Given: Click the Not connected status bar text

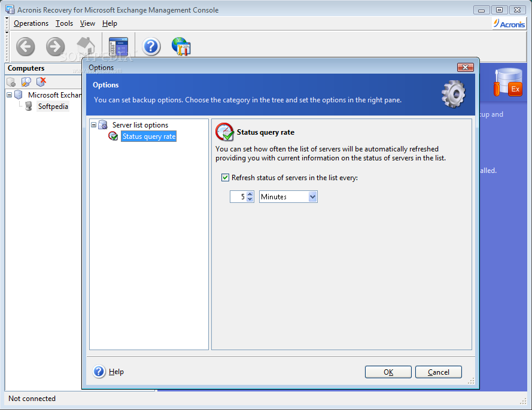Looking at the screenshot, I should coord(32,399).
